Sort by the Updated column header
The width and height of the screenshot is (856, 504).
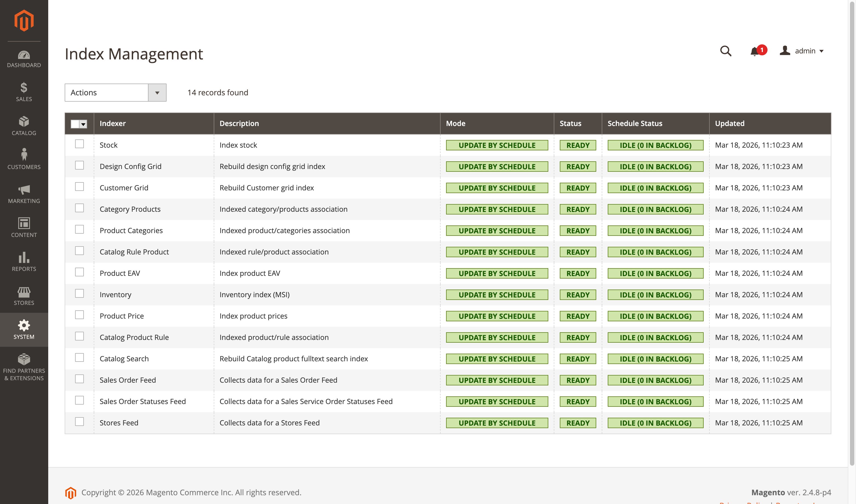click(x=729, y=123)
